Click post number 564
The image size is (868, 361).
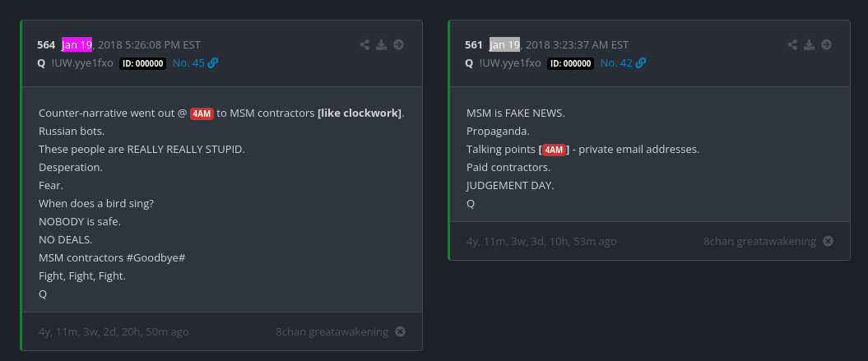46,45
